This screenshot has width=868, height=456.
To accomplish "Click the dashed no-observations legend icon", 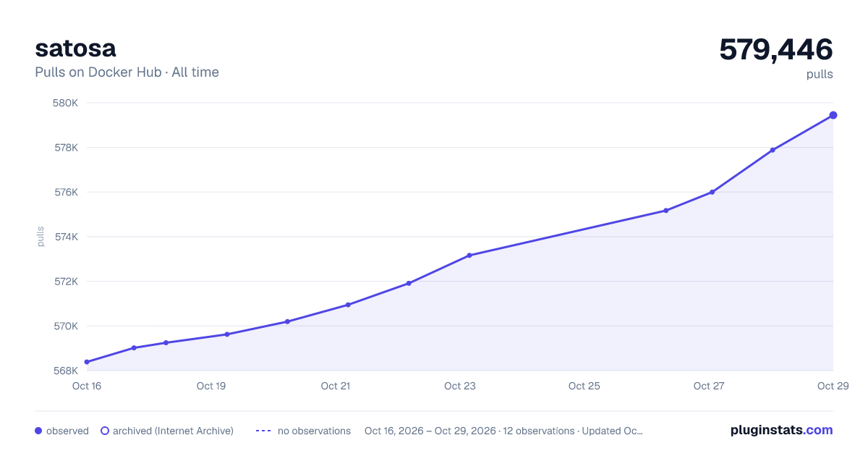I will click(263, 431).
